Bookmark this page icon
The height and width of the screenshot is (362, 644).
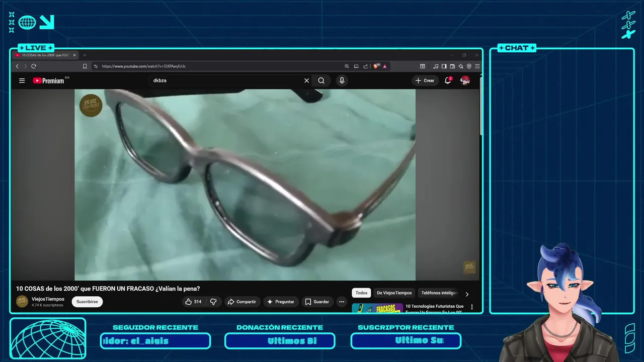pos(85,66)
